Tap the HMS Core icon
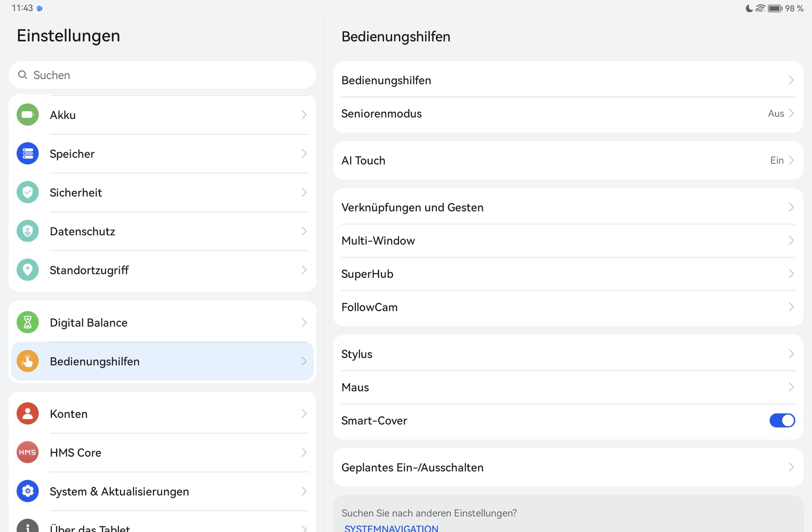 pos(27,452)
